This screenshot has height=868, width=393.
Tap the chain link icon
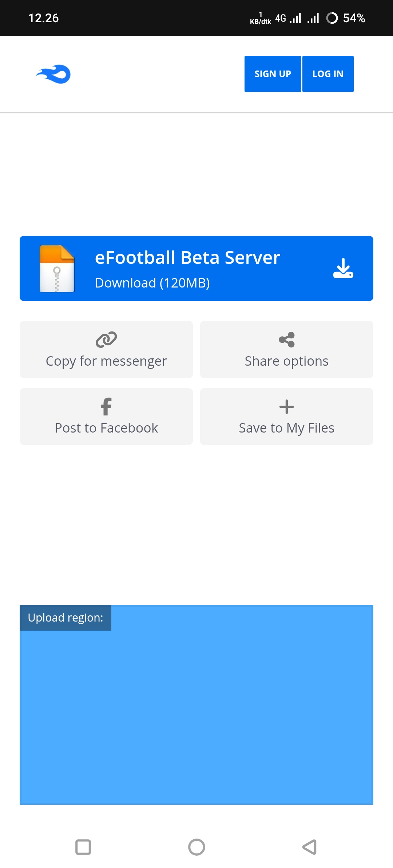tap(106, 339)
